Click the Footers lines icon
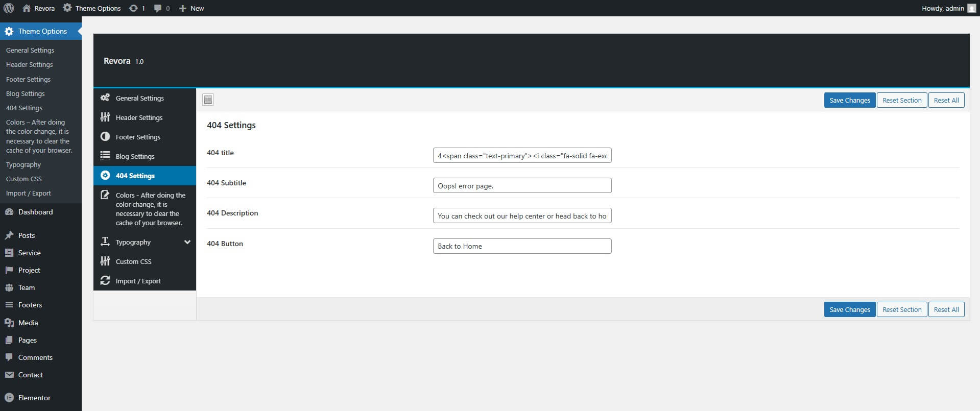The height and width of the screenshot is (411, 980). 9,305
